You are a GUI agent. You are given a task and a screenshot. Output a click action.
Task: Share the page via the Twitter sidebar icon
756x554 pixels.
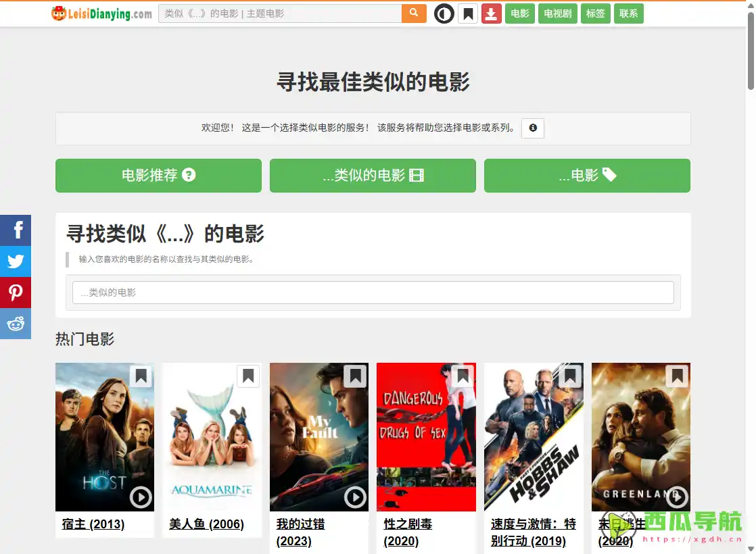(15, 261)
